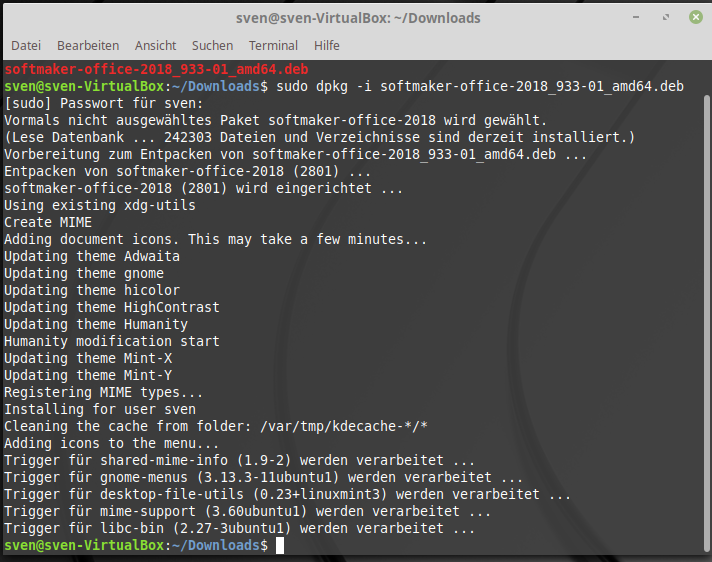Open the Datei menu
The height and width of the screenshot is (562, 712).
26,46
